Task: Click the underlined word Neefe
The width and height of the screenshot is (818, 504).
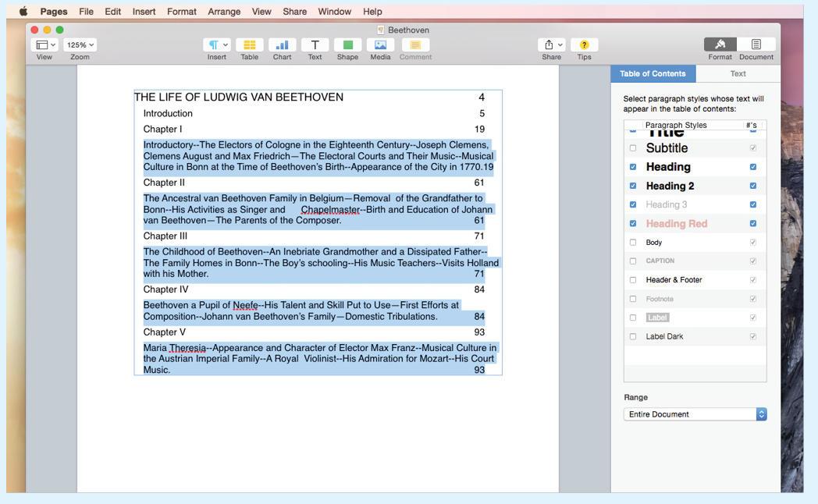Action: click(x=245, y=305)
